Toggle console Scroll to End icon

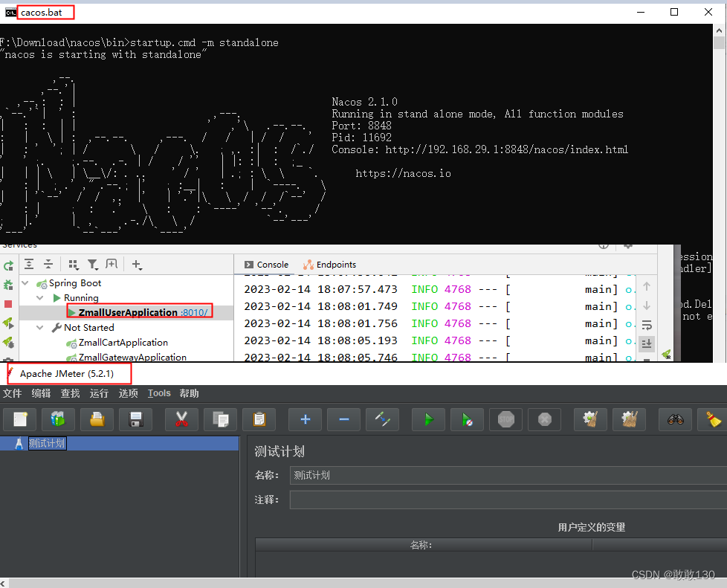pos(647,343)
